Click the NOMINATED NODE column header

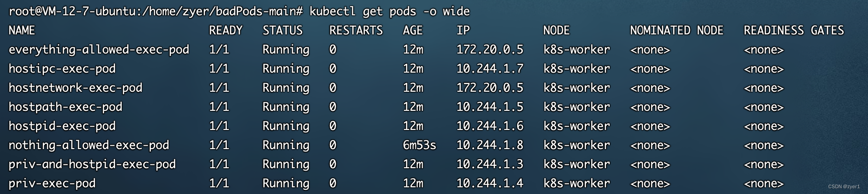point(677,31)
